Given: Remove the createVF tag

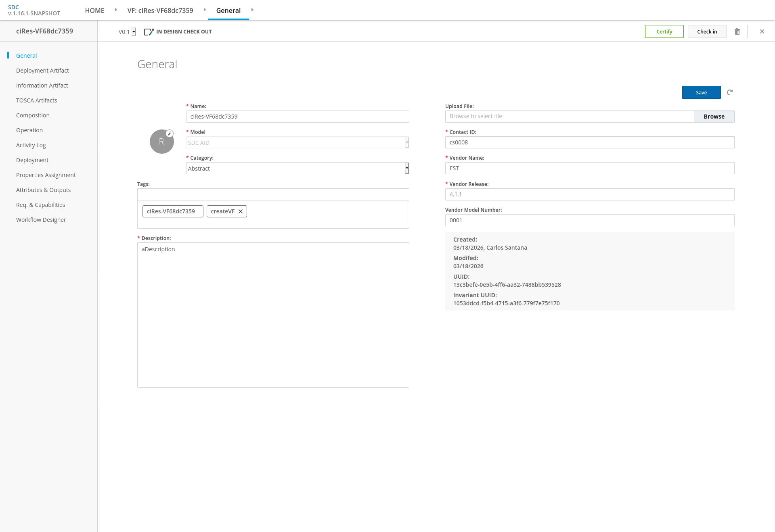Looking at the screenshot, I should click(x=241, y=211).
